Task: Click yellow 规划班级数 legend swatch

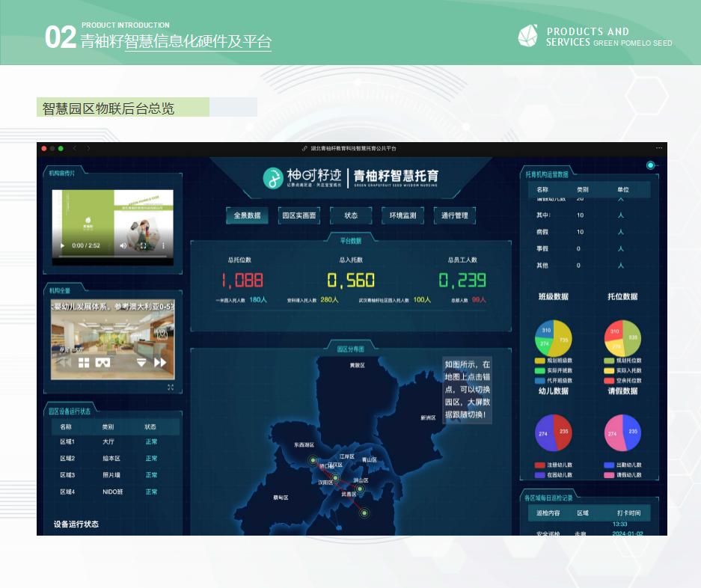Action: [539, 361]
